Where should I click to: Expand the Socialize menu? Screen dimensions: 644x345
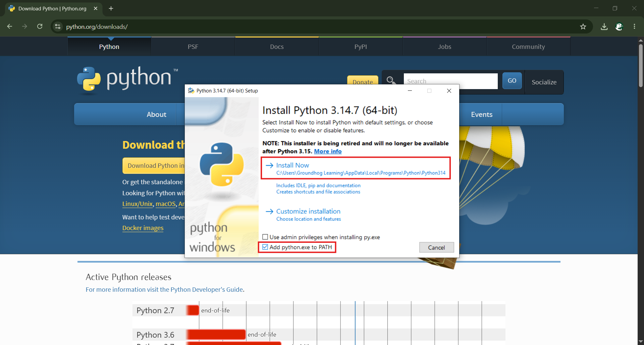(544, 82)
